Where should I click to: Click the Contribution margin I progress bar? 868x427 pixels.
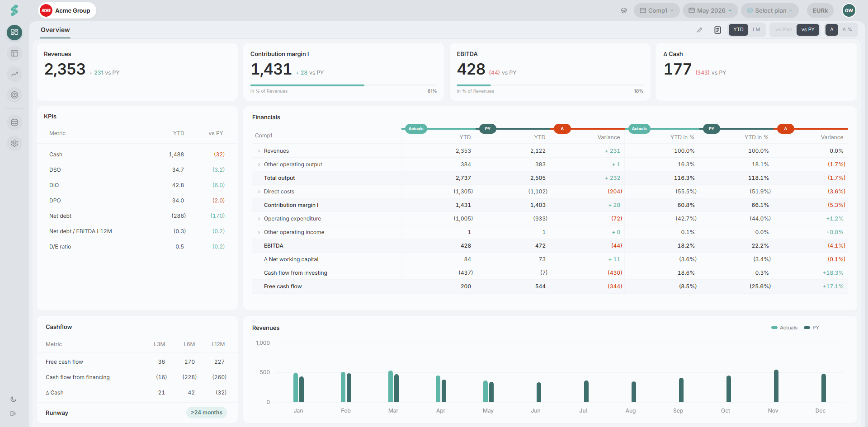click(344, 85)
